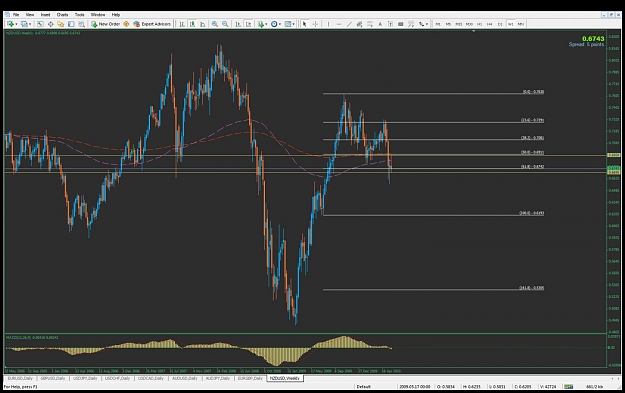The width and height of the screenshot is (625, 393).
Task: Open the Window menu
Action: (x=98, y=15)
